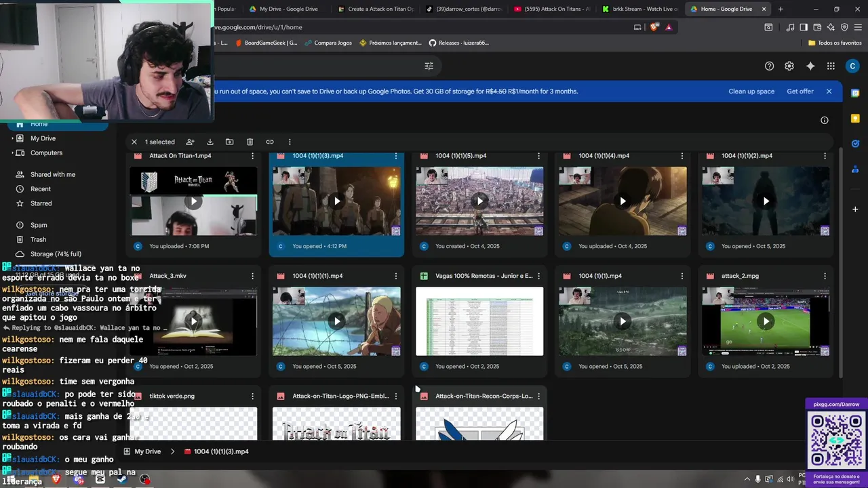Click the Brave Shields lion icon

tap(654, 27)
